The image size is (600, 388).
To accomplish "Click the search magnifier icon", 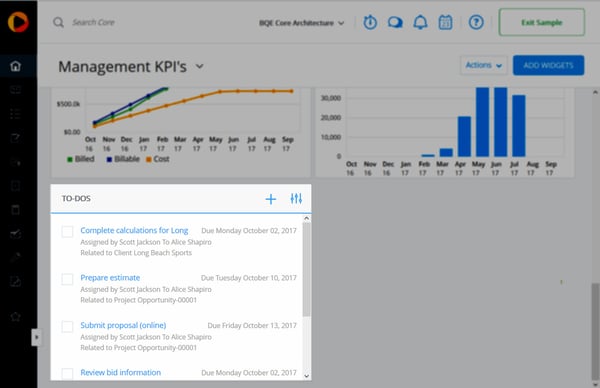I will [x=58, y=22].
